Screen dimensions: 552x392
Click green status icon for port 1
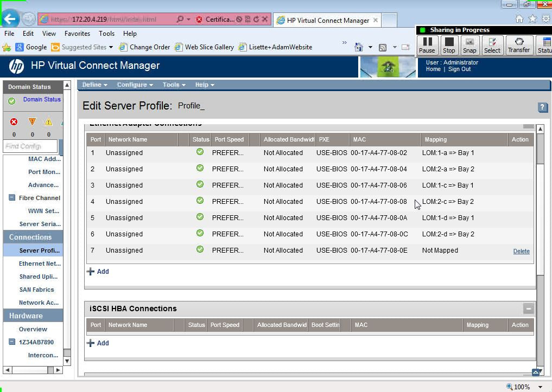[x=200, y=152]
